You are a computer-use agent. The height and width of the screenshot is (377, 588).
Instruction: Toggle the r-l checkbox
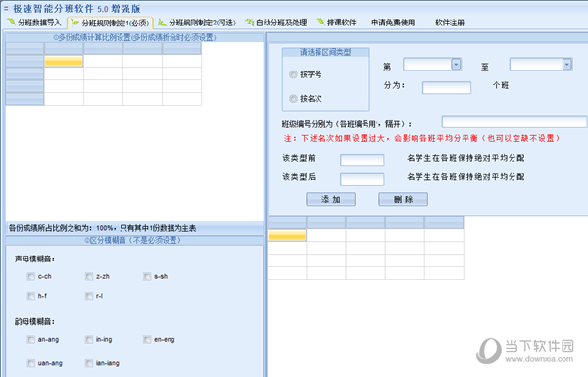89,296
